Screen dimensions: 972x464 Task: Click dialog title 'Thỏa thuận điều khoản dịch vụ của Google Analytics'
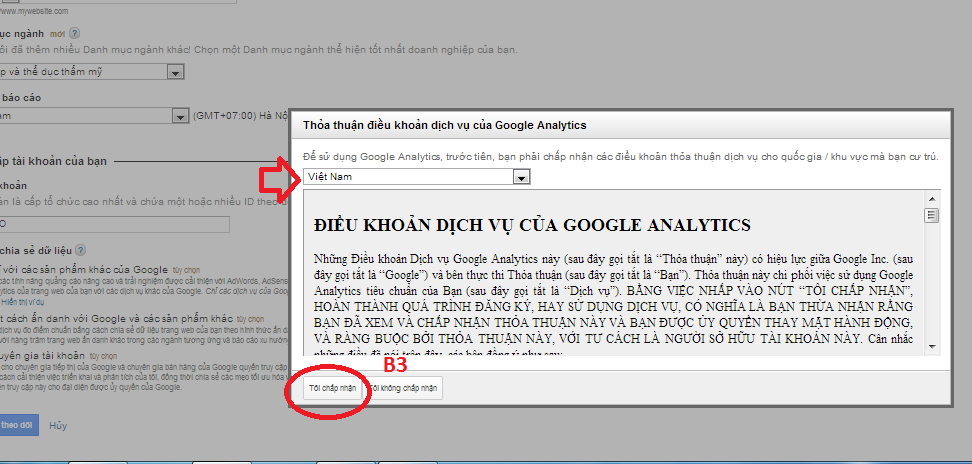(444, 125)
